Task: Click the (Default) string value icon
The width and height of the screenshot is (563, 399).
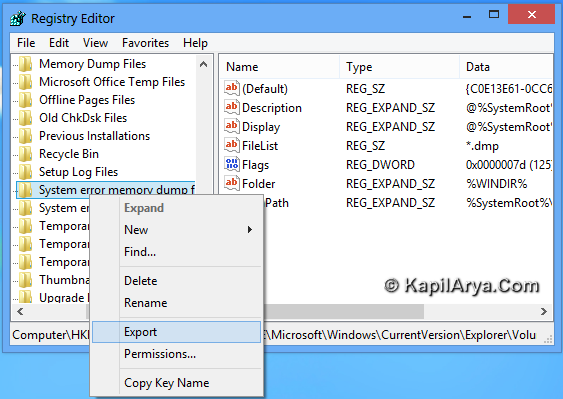Action: [232, 88]
